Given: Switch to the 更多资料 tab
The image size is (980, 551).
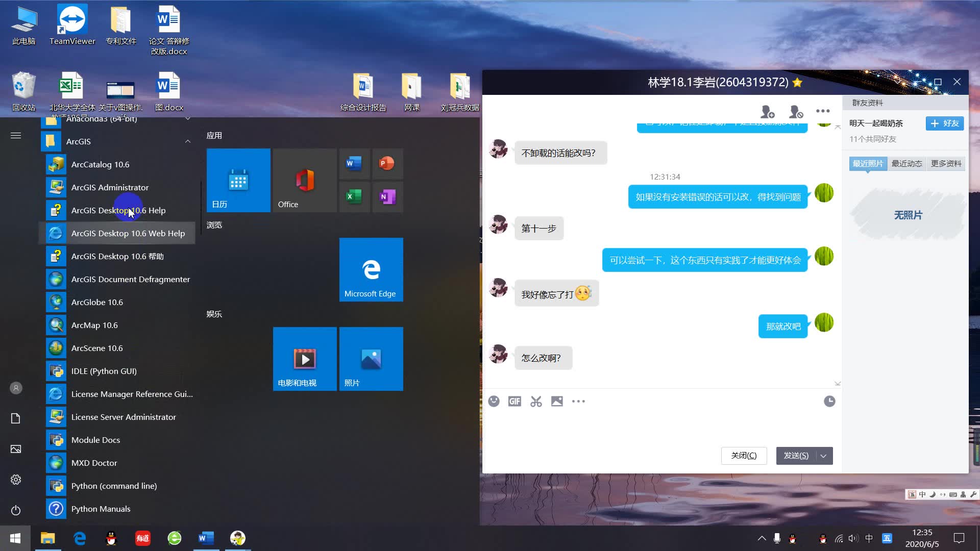Looking at the screenshot, I should point(946,163).
